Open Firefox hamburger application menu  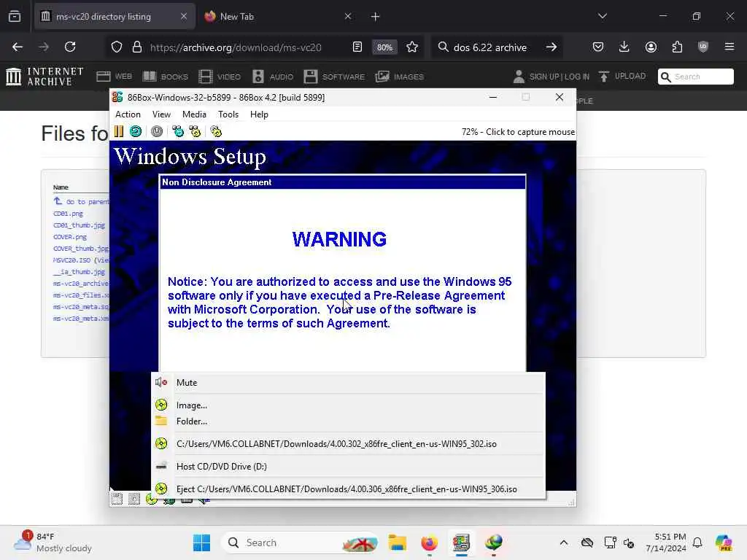729,47
